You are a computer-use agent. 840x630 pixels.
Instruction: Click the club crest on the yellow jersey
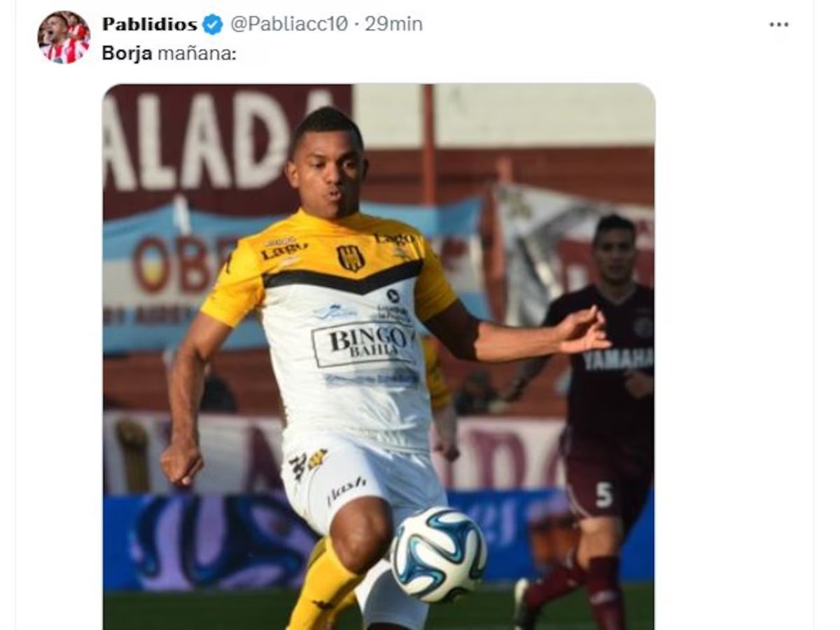click(x=350, y=258)
